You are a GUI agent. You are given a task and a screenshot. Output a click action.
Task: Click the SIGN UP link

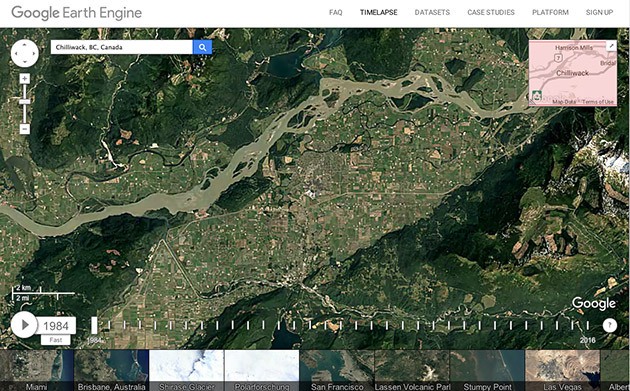[x=599, y=12]
